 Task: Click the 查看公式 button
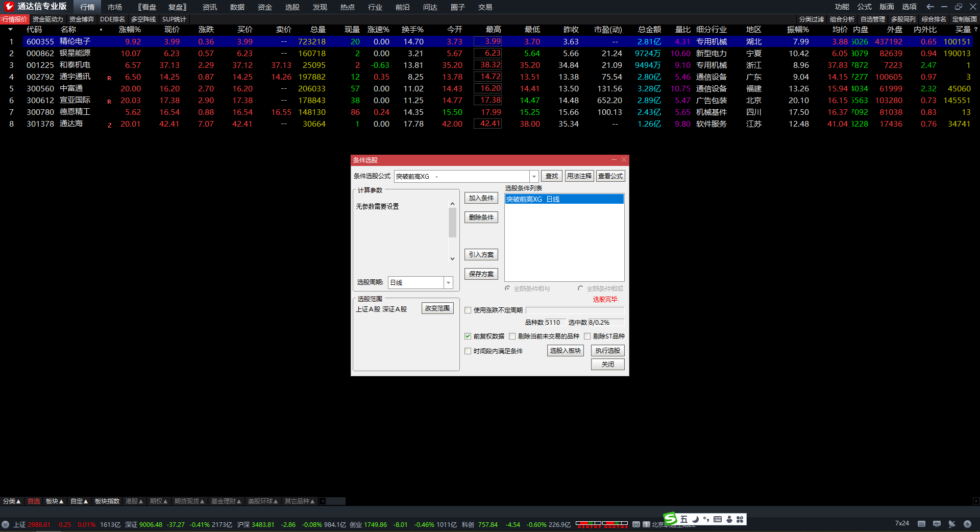[610, 176]
